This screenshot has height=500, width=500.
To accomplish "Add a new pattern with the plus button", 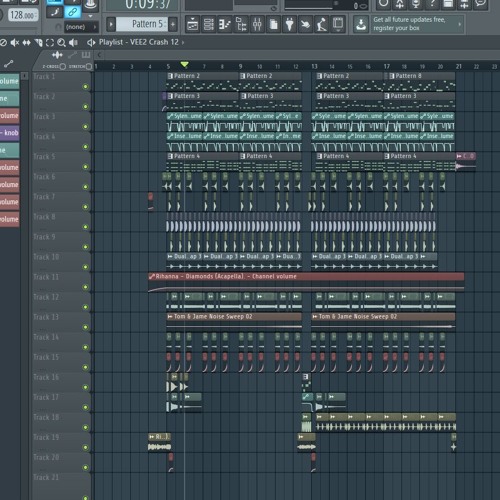I will (173, 24).
